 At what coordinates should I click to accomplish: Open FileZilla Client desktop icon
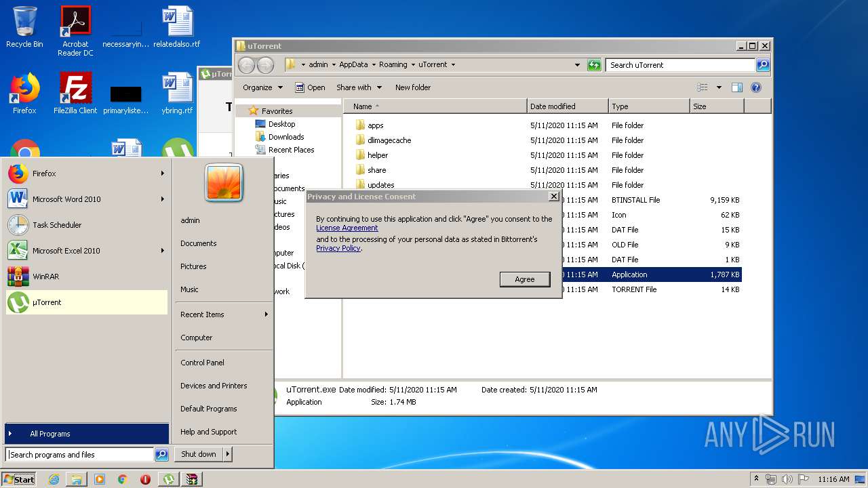click(x=75, y=93)
